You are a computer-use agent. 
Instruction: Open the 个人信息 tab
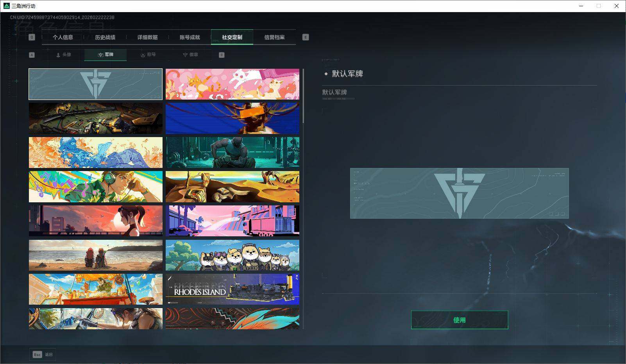(x=63, y=37)
